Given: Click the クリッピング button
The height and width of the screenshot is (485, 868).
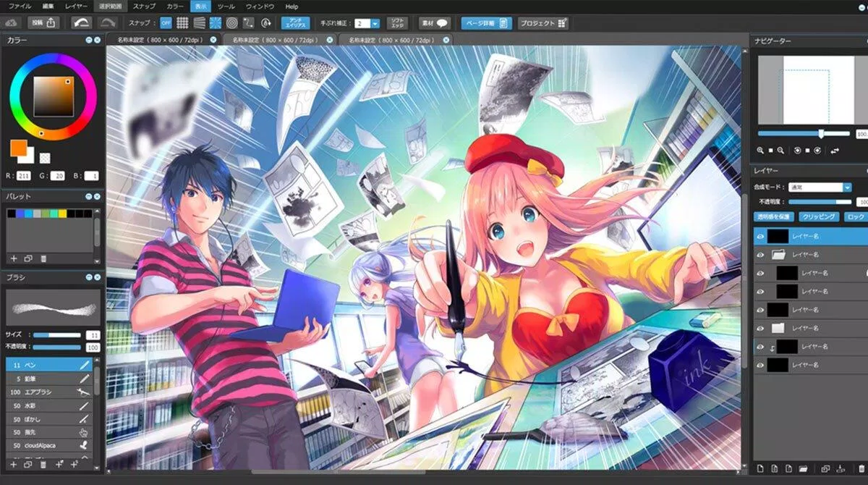Looking at the screenshot, I should [x=818, y=216].
